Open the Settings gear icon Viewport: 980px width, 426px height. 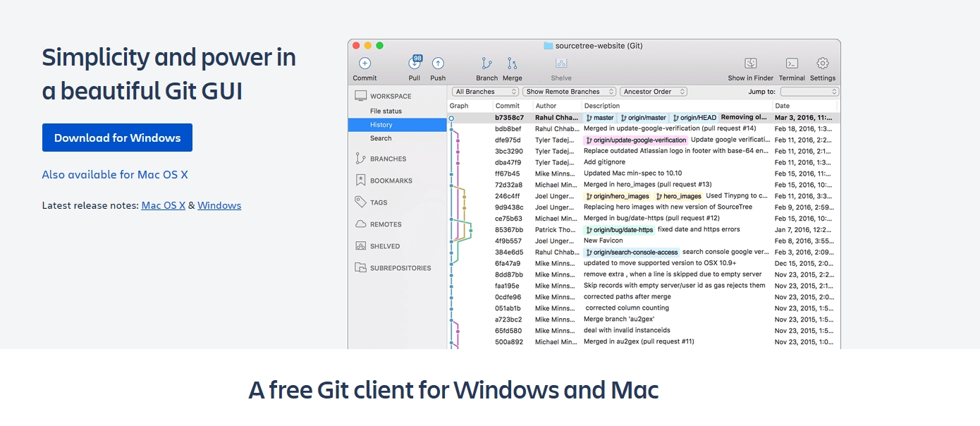coord(823,63)
